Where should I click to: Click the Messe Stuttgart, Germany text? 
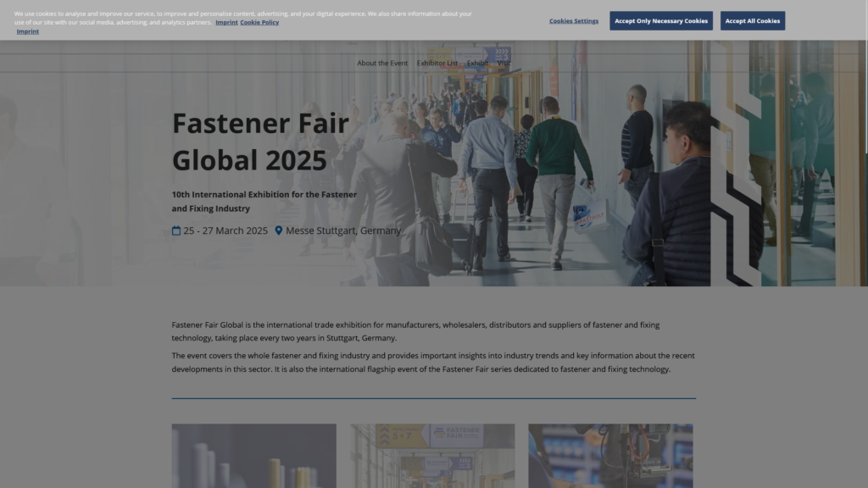(343, 230)
